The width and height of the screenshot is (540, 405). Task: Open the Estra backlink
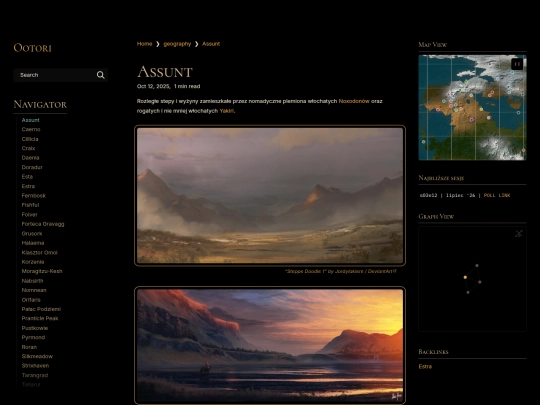coord(425,366)
